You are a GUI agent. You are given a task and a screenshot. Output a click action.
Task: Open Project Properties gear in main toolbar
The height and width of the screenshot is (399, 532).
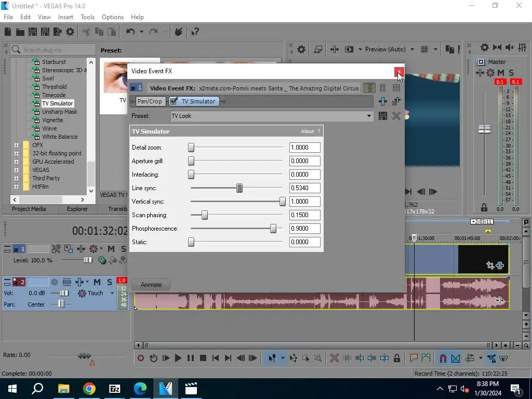[70, 32]
